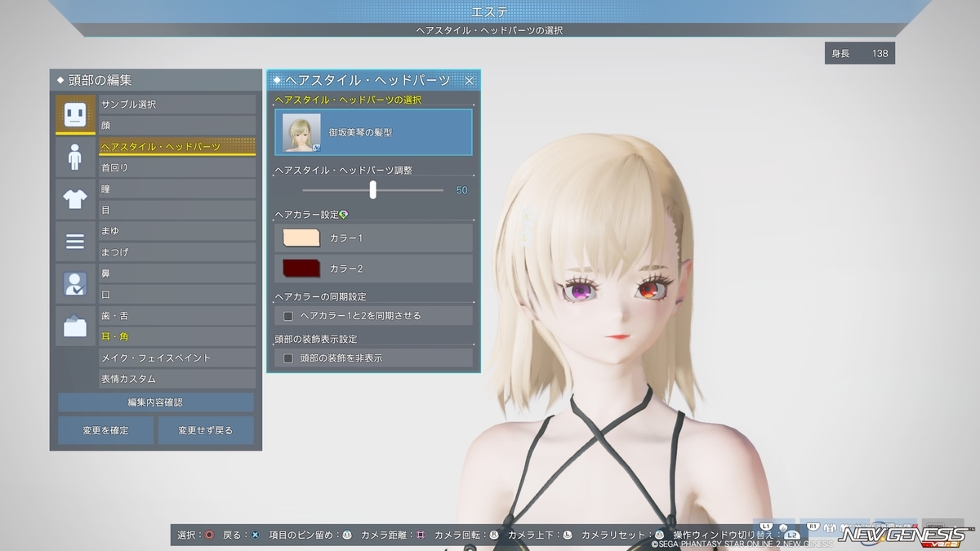Click 変更を確定 button

(105, 430)
